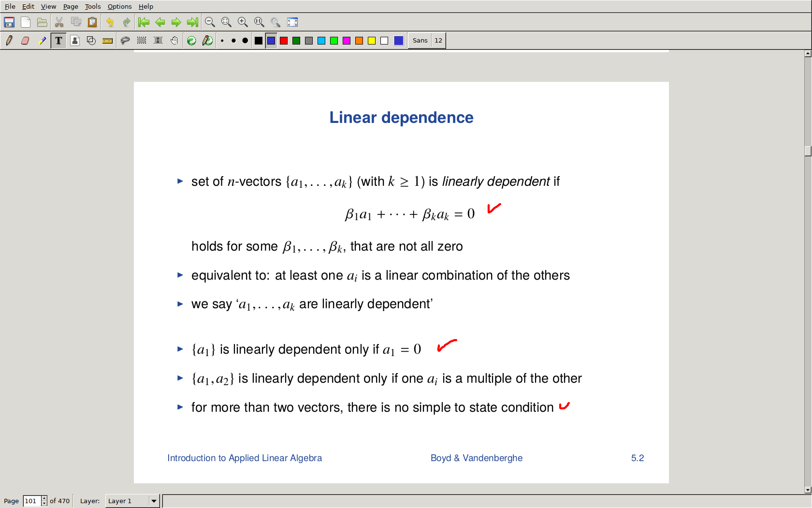
Task: Select the Eraser tool
Action: (25, 41)
